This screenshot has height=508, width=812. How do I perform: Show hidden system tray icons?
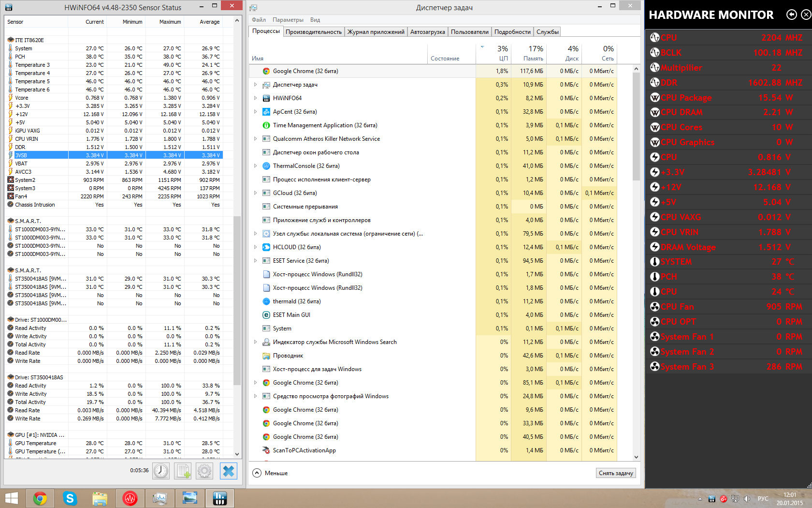[700, 499]
